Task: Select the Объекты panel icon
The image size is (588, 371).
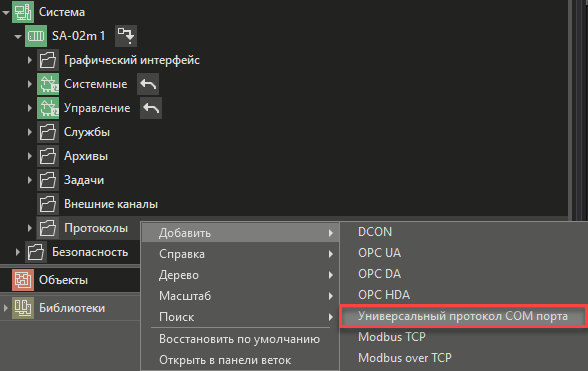Action: (x=23, y=280)
